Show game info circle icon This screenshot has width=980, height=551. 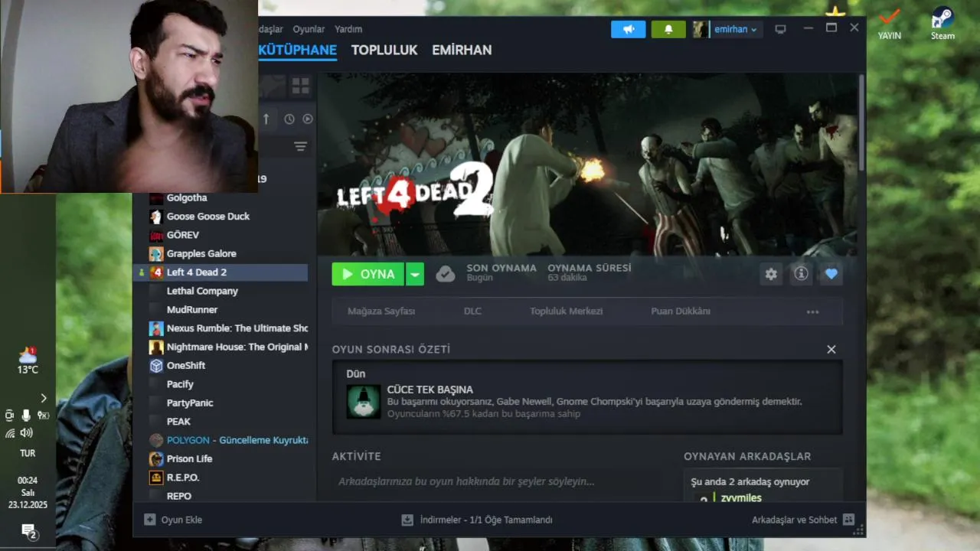point(801,274)
